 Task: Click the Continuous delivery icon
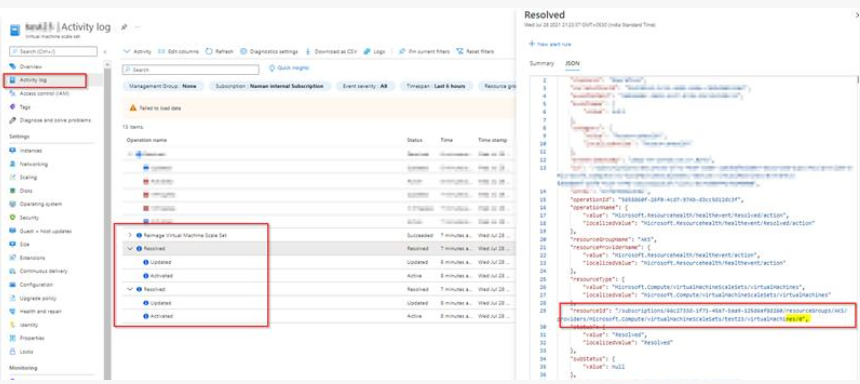coord(13,271)
